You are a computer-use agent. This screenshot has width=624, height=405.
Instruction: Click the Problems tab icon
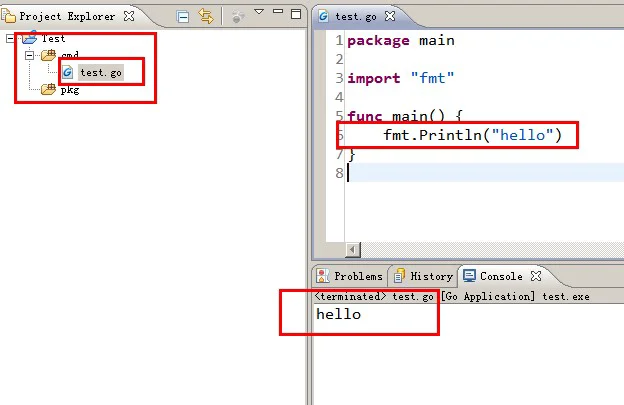coord(323,276)
